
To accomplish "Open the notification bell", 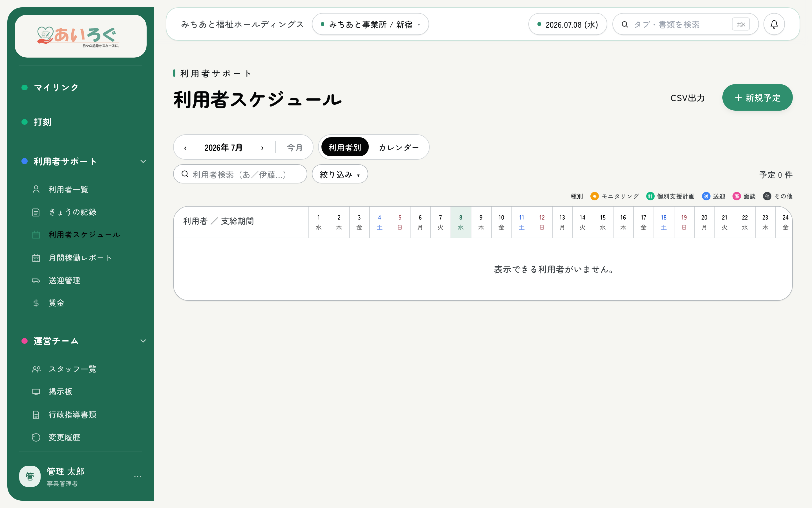I will point(774,24).
